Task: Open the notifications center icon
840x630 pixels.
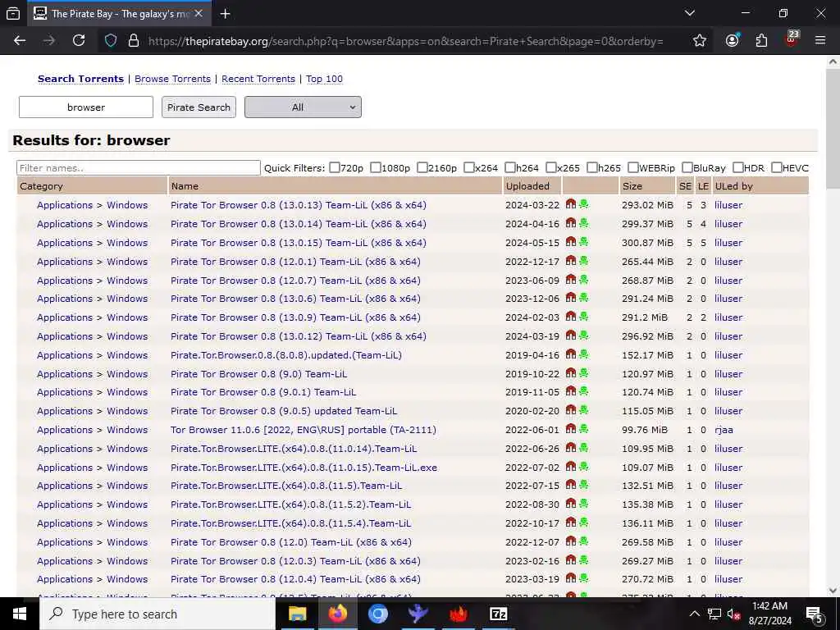Action: coord(814,614)
